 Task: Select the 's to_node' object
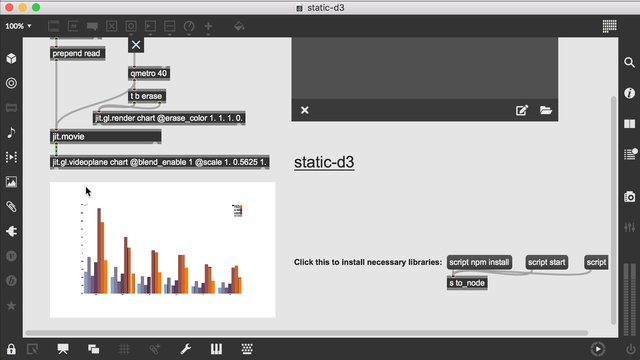click(x=467, y=283)
